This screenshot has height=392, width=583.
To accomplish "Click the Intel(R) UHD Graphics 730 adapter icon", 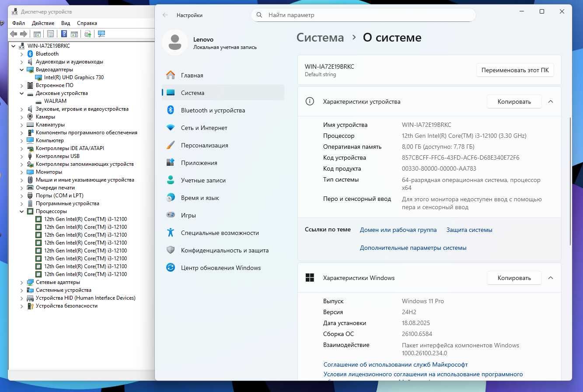I will click(x=38, y=77).
